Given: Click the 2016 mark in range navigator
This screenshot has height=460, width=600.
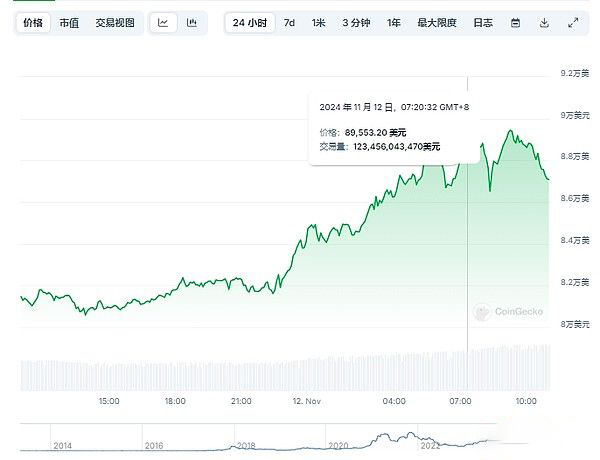Looking at the screenshot, I should (154, 445).
